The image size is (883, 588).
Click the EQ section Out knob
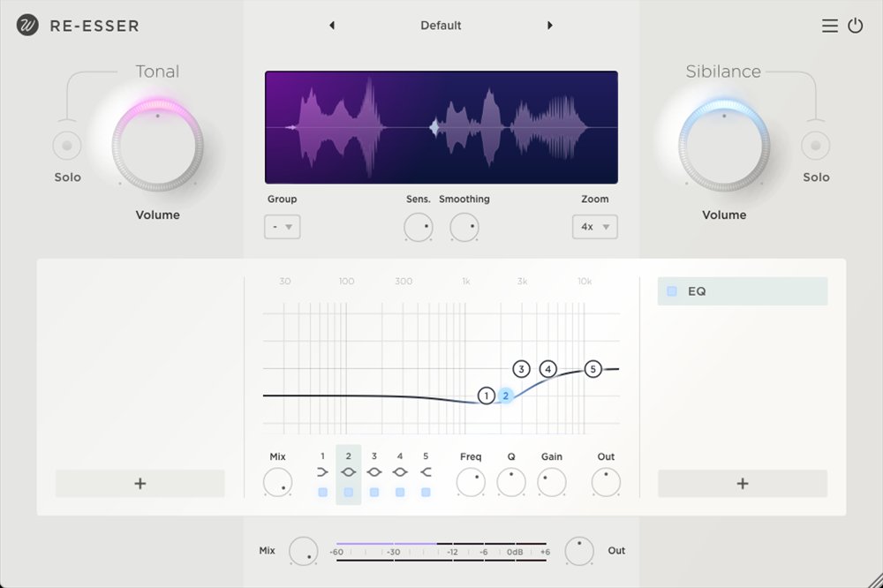click(x=606, y=483)
